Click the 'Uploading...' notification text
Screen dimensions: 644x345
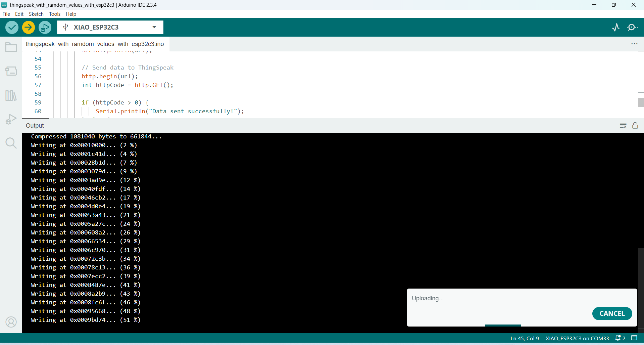428,298
